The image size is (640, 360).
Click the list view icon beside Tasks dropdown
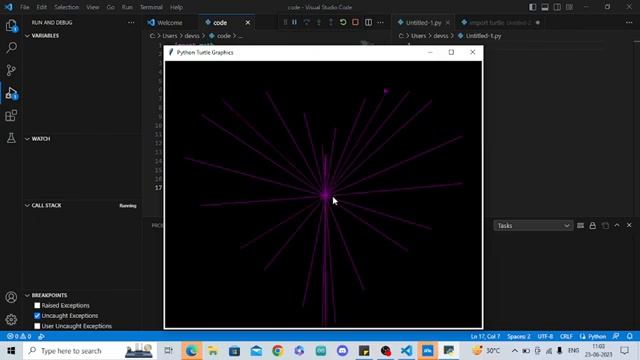click(x=580, y=225)
